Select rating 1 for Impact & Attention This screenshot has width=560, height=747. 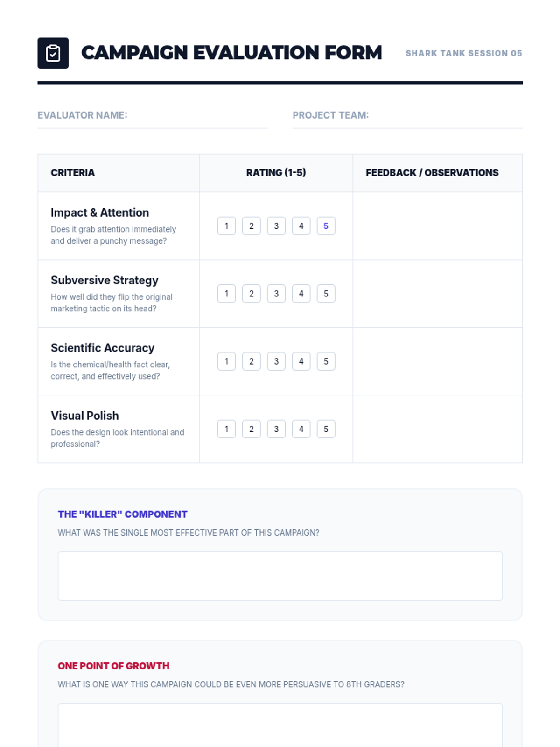(226, 226)
